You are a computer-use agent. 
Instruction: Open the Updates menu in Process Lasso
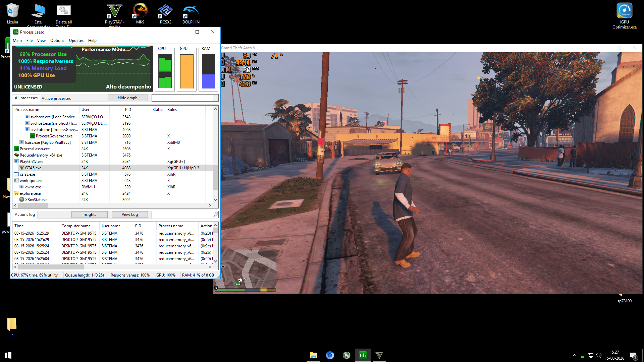[76, 41]
